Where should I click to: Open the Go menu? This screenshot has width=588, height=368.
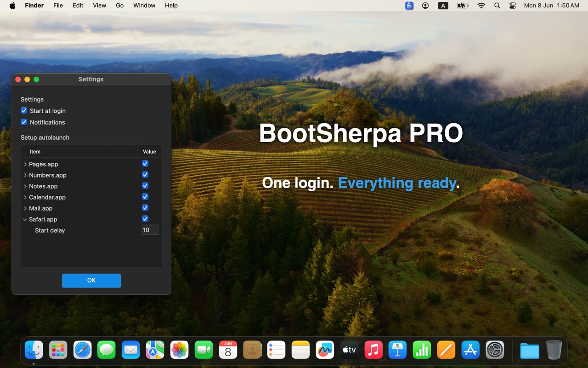pos(120,6)
